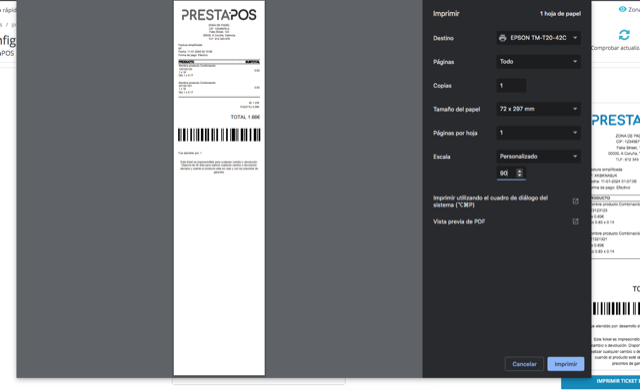
Task: Click the Imprimir button to print
Action: (566, 364)
